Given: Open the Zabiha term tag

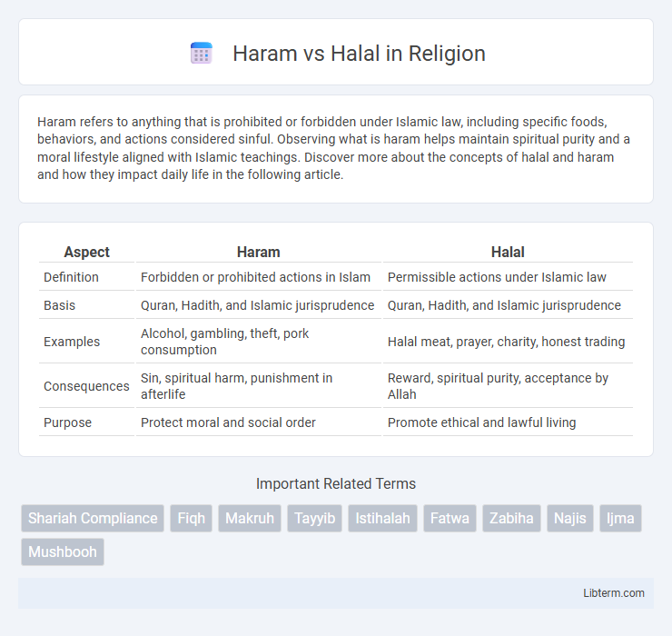Looking at the screenshot, I should pos(511,518).
